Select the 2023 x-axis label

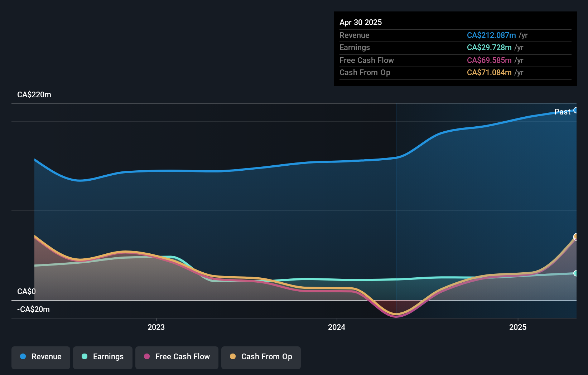point(156,327)
